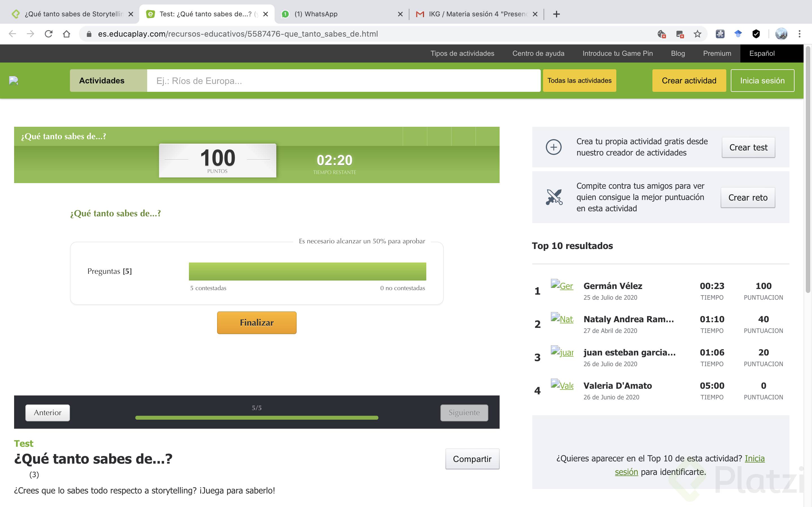This screenshot has height=507, width=812.
Task: Click the puzzle extensions icon
Action: click(720, 34)
